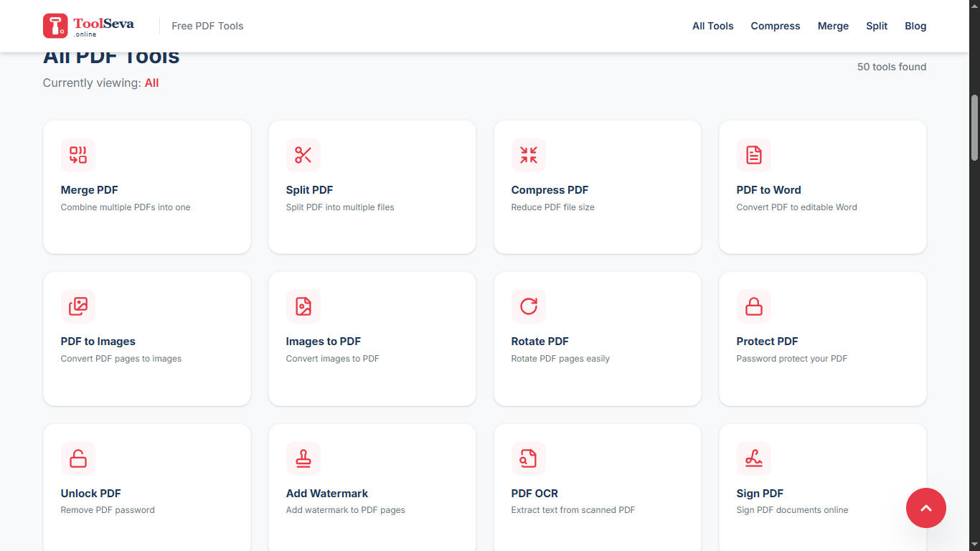This screenshot has height=551, width=980.
Task: Click 'Extract text from scanned PDF' description
Action: coord(573,510)
